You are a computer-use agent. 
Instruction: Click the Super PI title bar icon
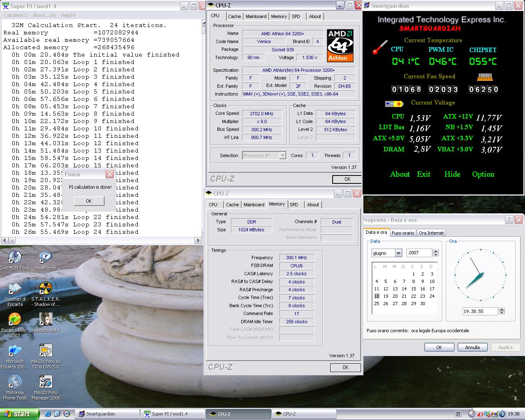click(x=6, y=6)
